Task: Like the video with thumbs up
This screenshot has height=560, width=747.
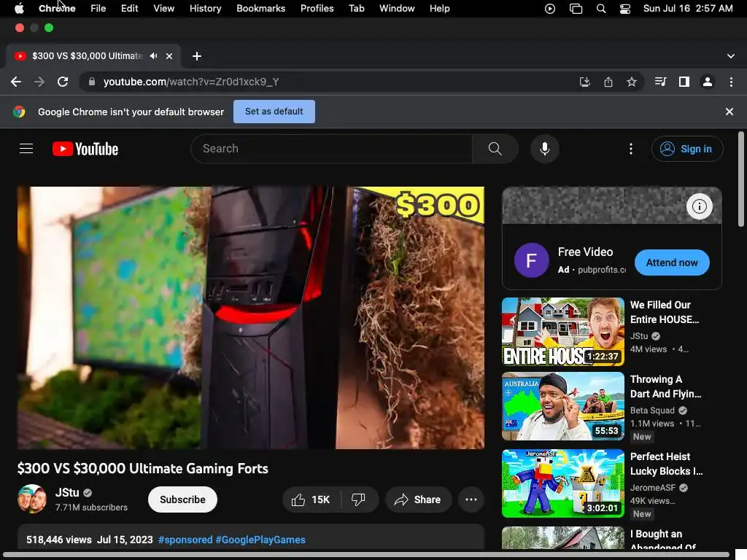Action: pos(311,499)
